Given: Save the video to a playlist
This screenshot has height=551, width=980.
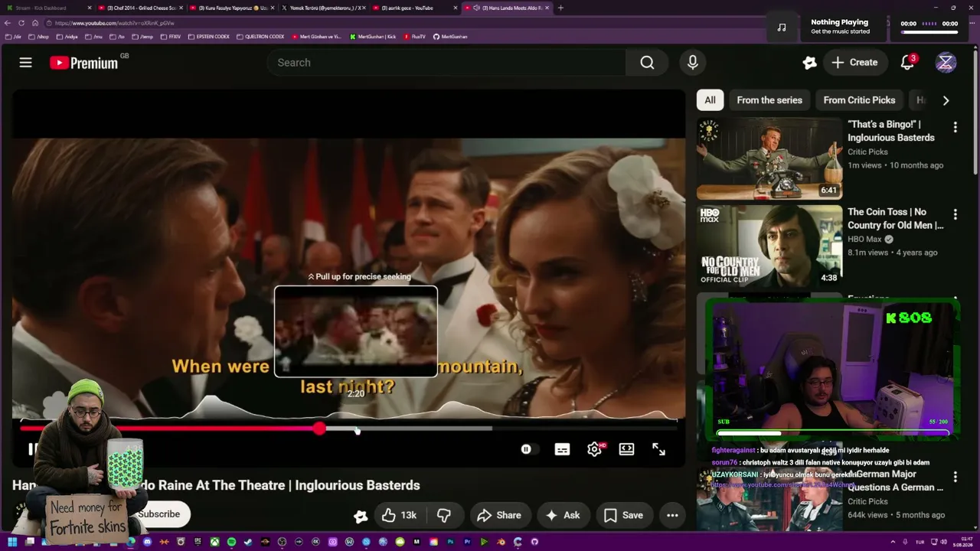Looking at the screenshot, I should (x=623, y=515).
